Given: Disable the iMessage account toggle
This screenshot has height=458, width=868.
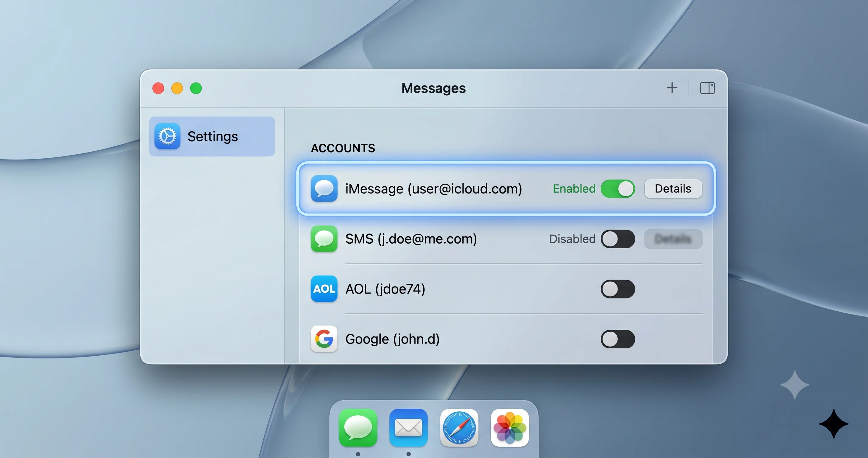Looking at the screenshot, I should 618,188.
